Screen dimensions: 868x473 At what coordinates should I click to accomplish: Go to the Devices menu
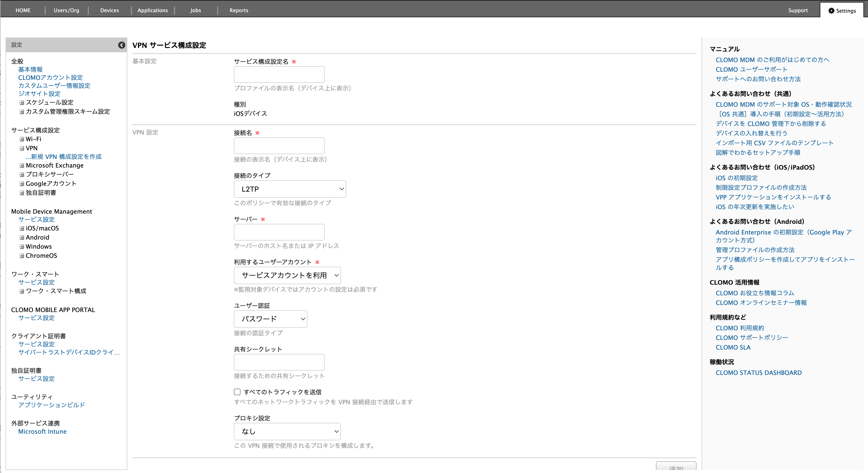110,10
